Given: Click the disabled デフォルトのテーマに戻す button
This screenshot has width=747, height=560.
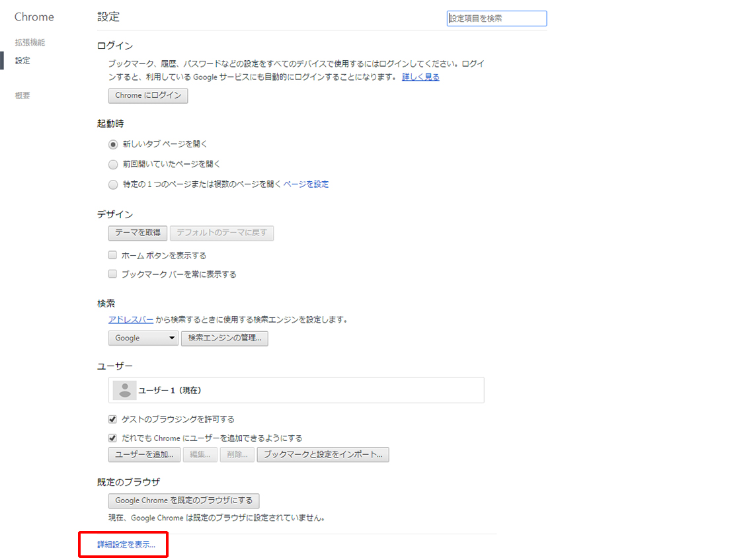Looking at the screenshot, I should pyautogui.click(x=221, y=233).
